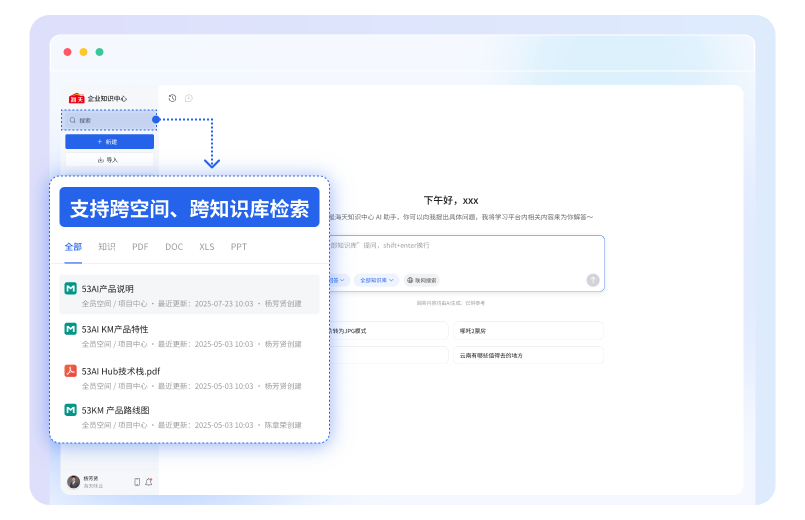The width and height of the screenshot is (805, 520).
Task: Click the yellow window minimize dot
Action: [84, 52]
